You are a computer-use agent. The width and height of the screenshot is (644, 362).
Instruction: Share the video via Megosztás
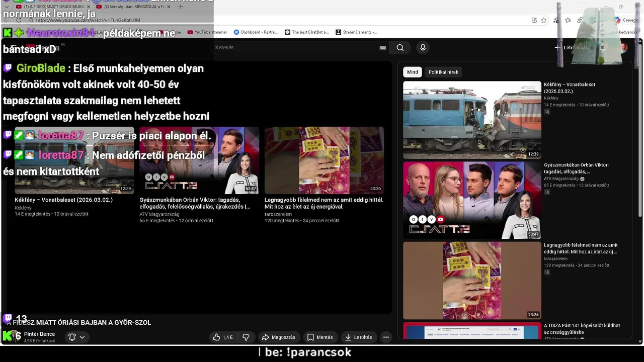pyautogui.click(x=279, y=337)
